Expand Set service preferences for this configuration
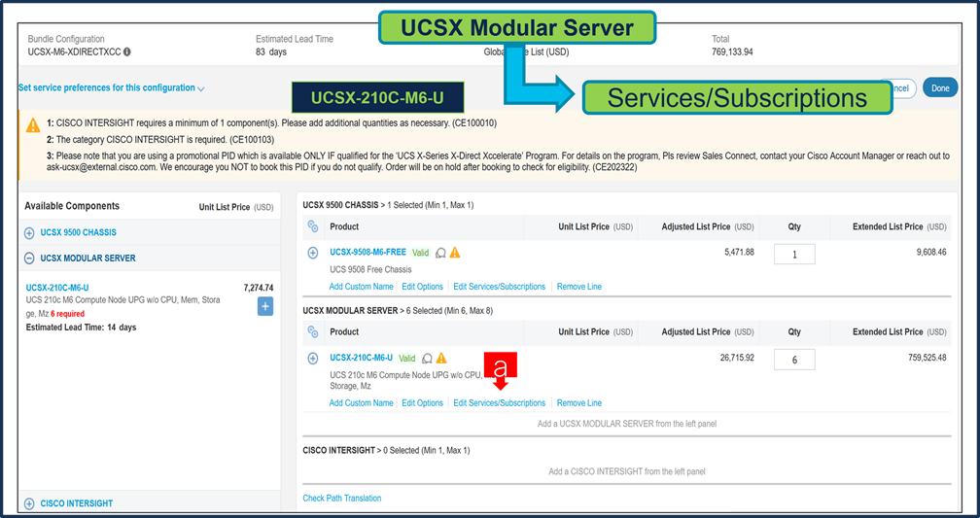This screenshot has height=518, width=980. [x=111, y=88]
